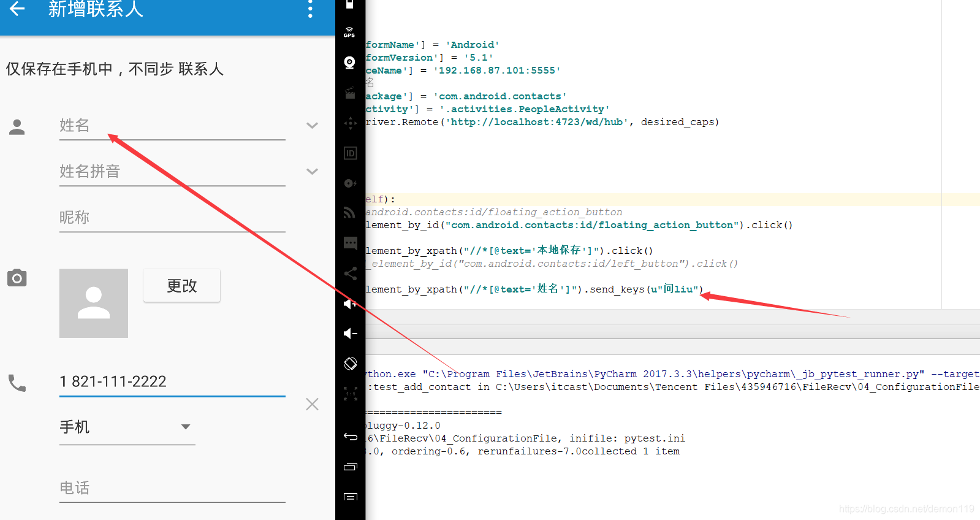Screen dimensions: 980x520
Task: Click the pycharm _jb_pytest_runner.py path in console
Action: (x=674, y=374)
